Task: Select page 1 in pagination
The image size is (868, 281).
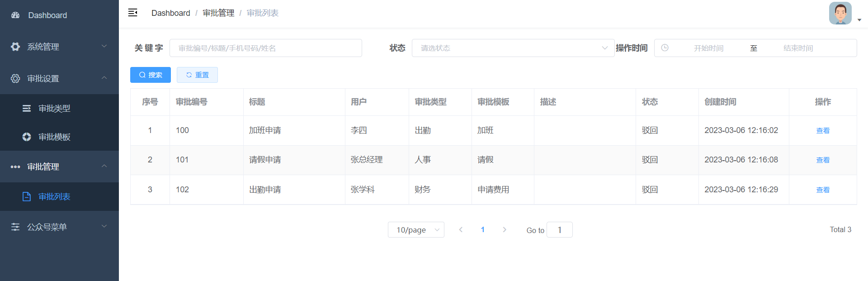Action: [483, 230]
